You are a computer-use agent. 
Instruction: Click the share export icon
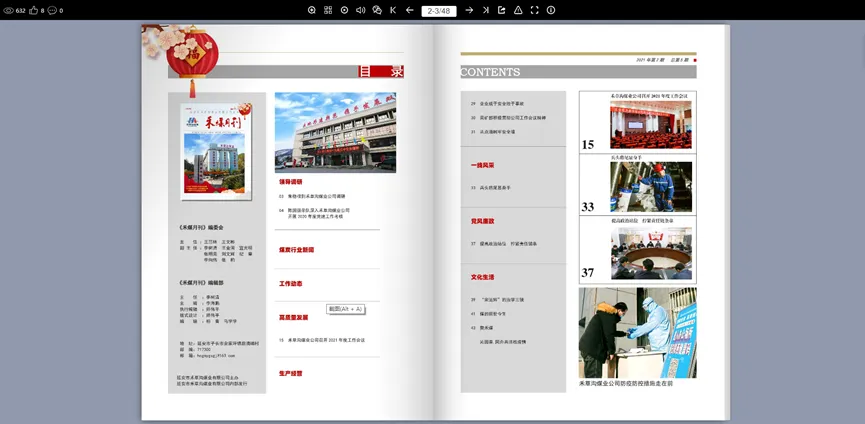(x=502, y=10)
